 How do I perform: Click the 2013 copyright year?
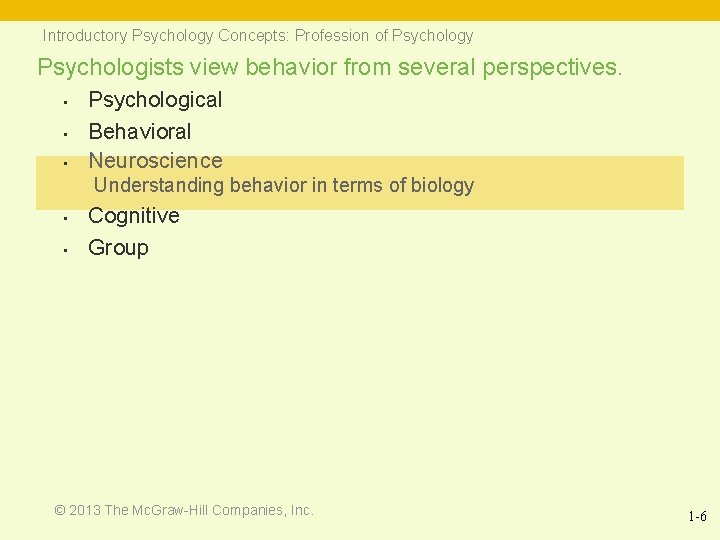pyautogui.click(x=85, y=510)
